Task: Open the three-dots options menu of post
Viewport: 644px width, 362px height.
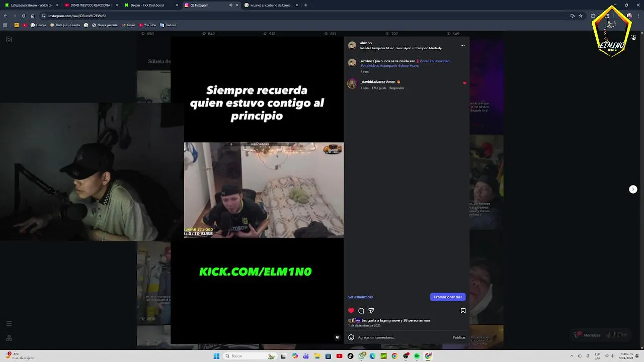Action: (462, 46)
